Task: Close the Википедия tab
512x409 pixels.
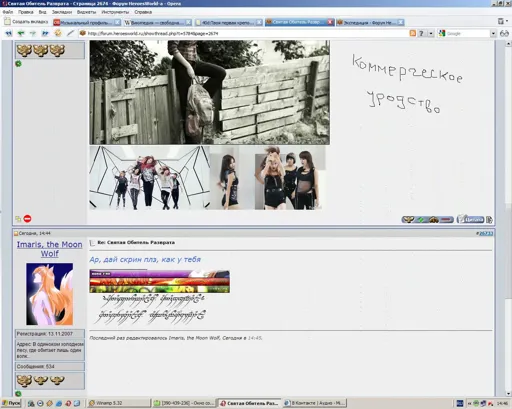Action: coord(188,22)
